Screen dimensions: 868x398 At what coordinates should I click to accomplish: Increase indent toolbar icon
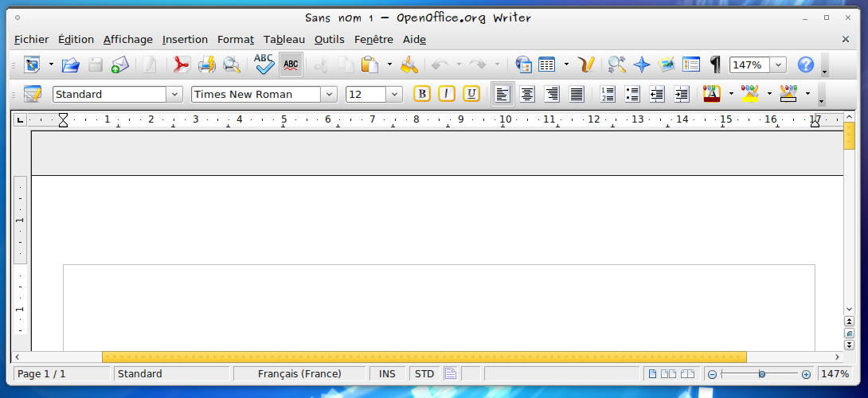[682, 94]
